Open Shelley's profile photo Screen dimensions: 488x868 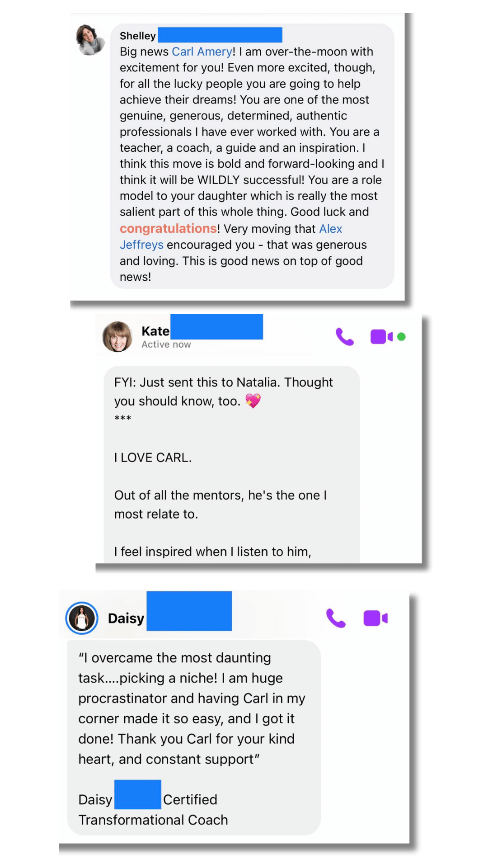[x=90, y=40]
